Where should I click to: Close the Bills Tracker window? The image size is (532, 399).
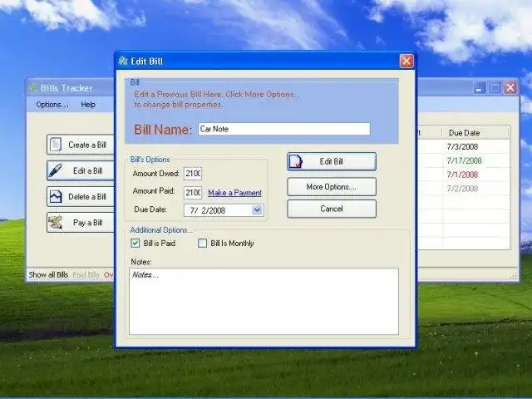point(510,88)
